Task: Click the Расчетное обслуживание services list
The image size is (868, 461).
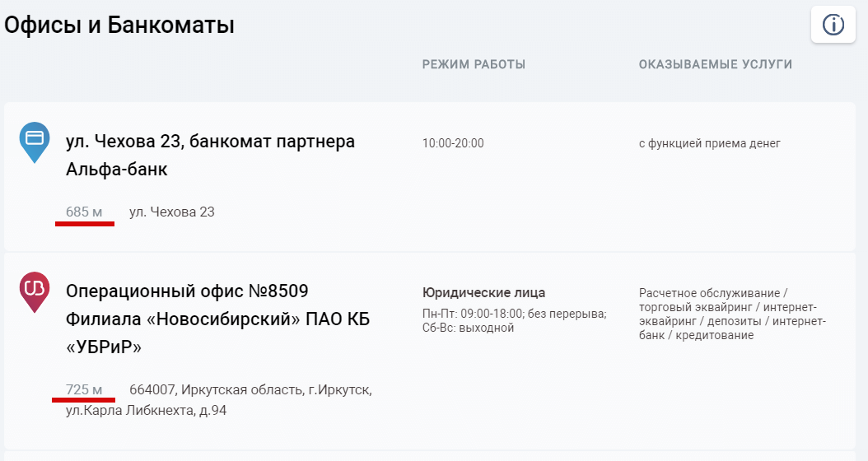Action: tap(732, 314)
